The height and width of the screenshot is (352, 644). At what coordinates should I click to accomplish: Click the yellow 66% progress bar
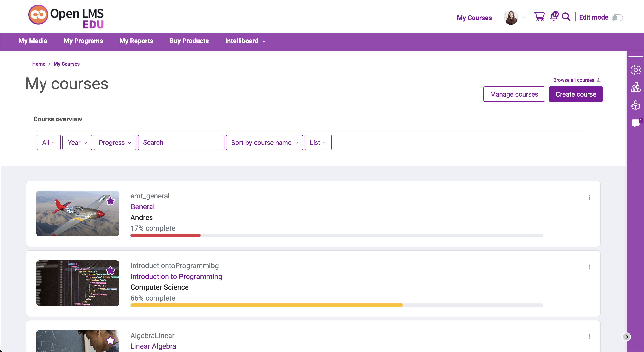pos(266,305)
